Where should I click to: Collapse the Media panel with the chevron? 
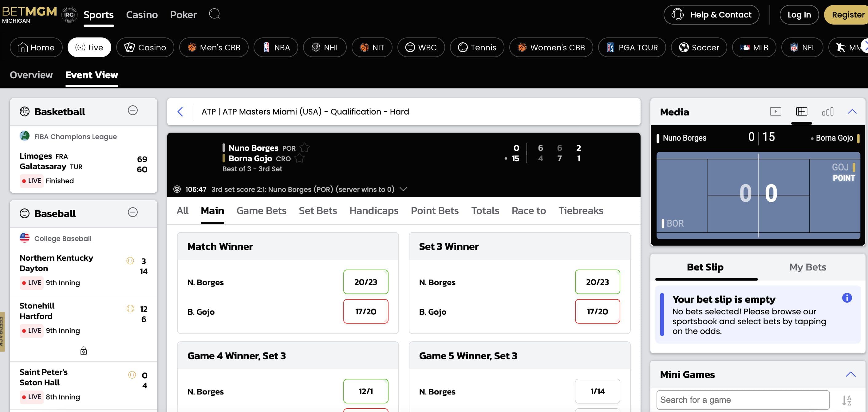click(852, 111)
